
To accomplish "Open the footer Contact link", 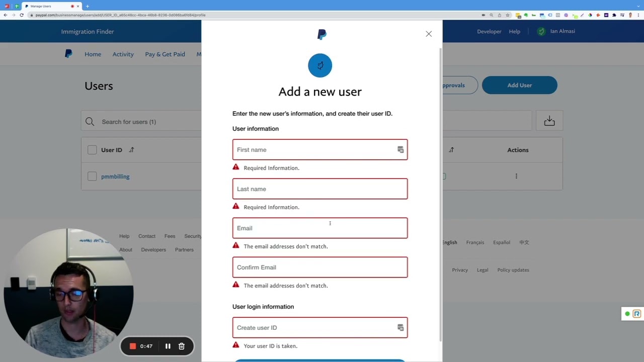I will 147,236.
